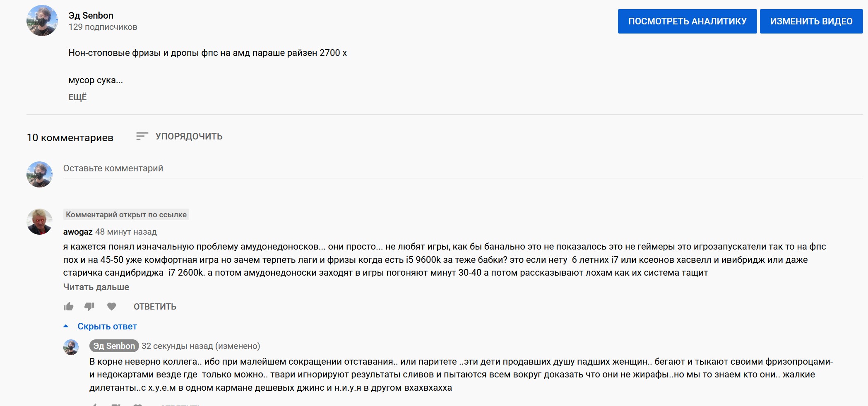The image size is (868, 406).
Task: Open the awogaz username link
Action: [x=78, y=232]
